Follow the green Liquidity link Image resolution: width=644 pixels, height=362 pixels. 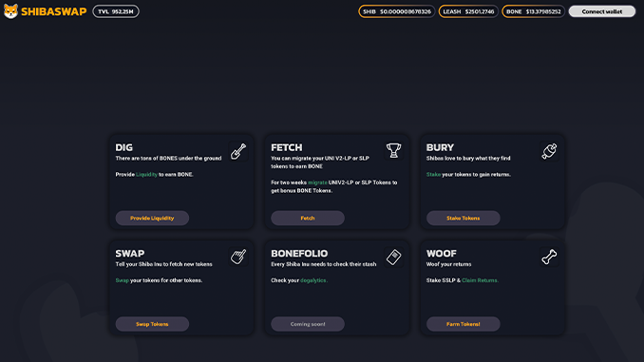[x=146, y=174]
